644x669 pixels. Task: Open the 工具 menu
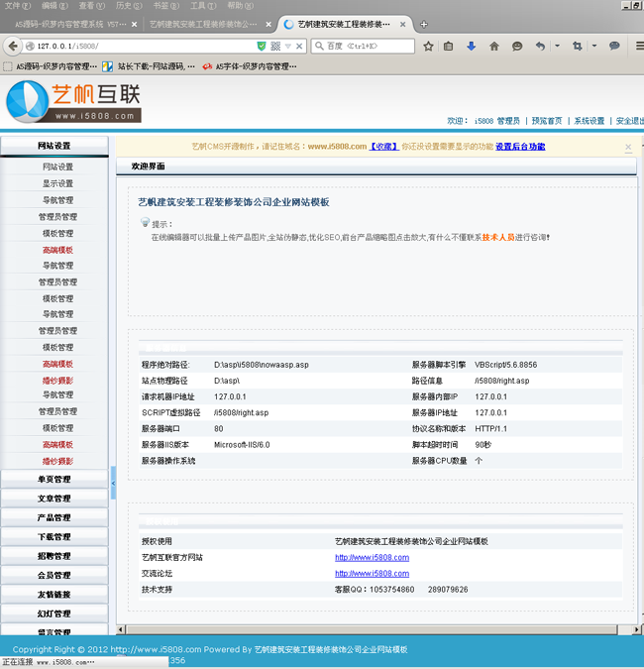(x=203, y=6)
